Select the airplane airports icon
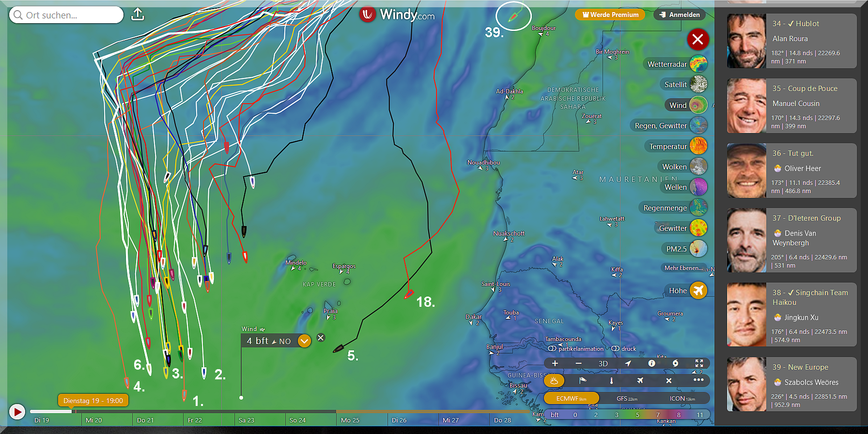 [640, 381]
